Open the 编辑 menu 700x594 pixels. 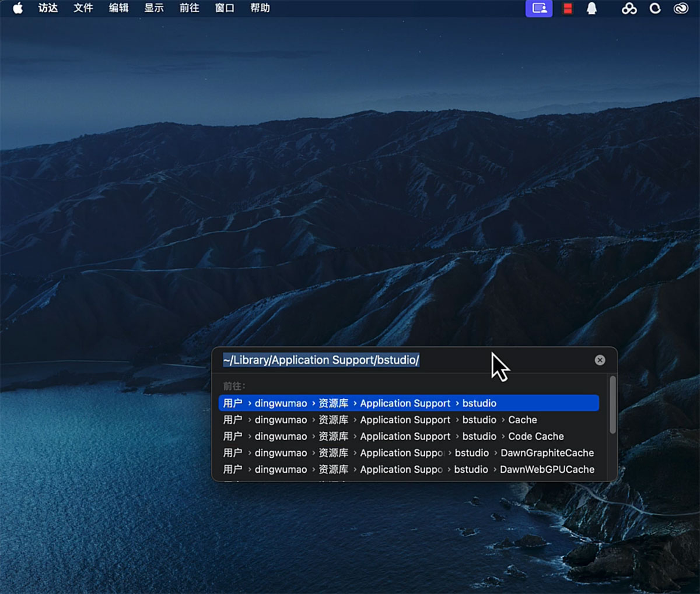click(118, 8)
